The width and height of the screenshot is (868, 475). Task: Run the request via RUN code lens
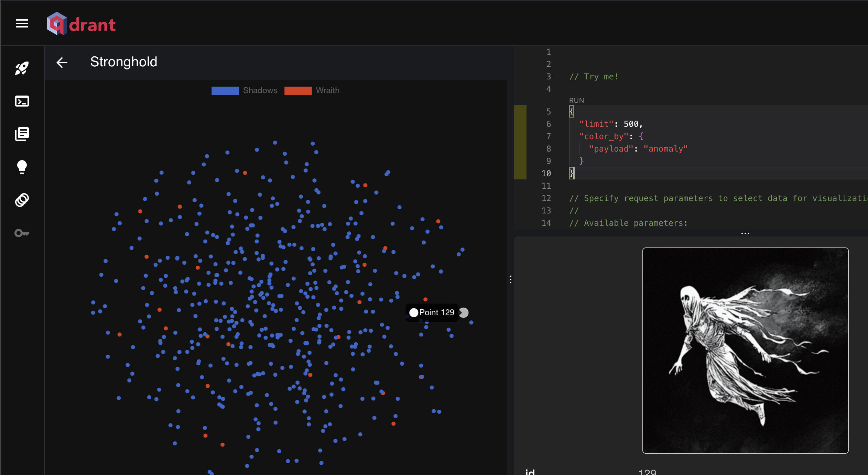[x=576, y=100]
